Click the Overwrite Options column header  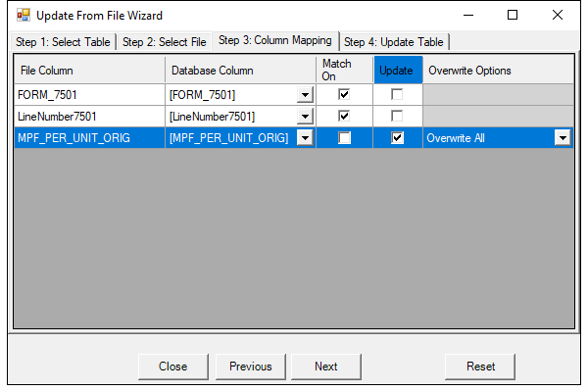[498, 71]
